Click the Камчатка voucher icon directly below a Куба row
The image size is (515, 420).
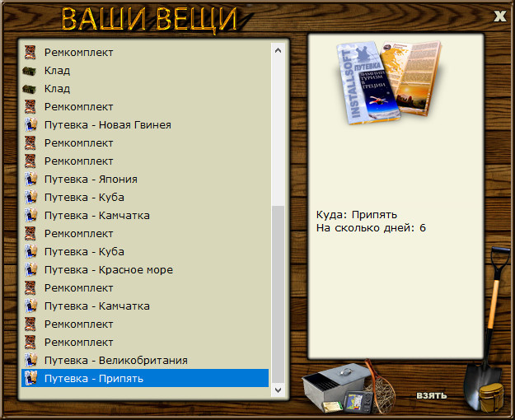(x=30, y=215)
